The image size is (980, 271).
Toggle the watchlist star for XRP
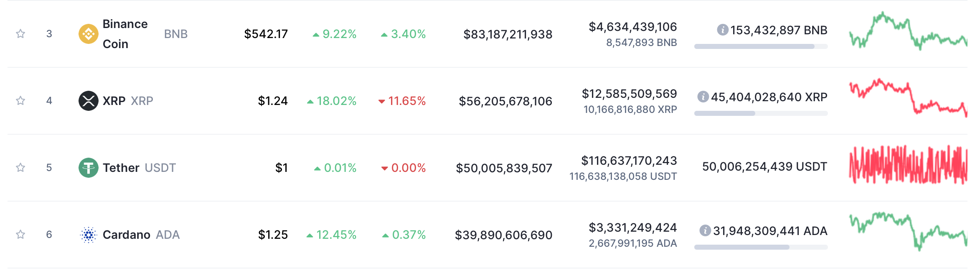(20, 101)
